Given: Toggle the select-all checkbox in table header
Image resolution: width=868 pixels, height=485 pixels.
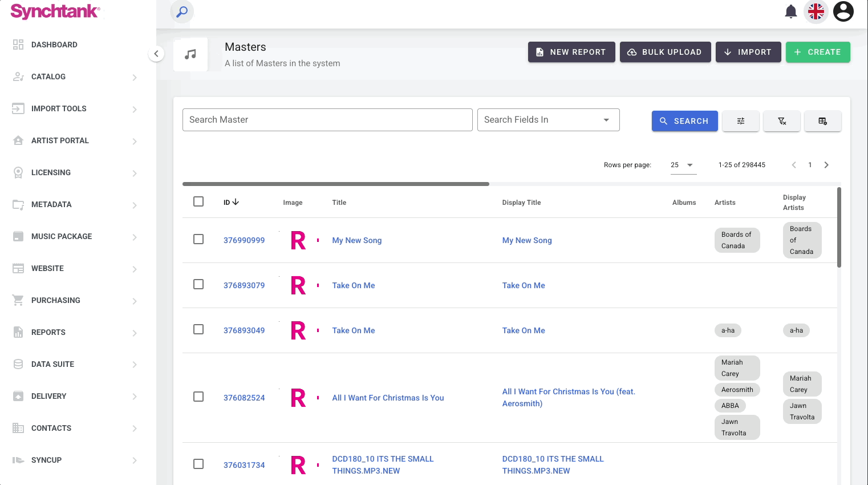Looking at the screenshot, I should 198,201.
